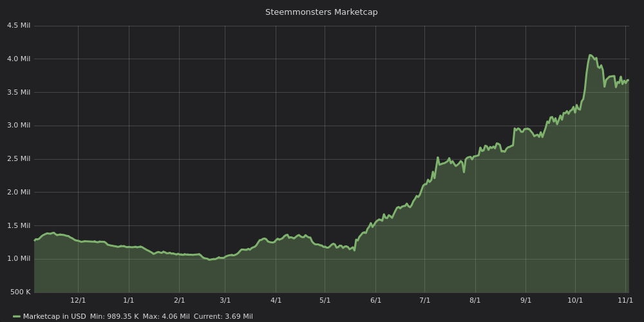Open the Steemmonsters Marketcap panel title

321,12
